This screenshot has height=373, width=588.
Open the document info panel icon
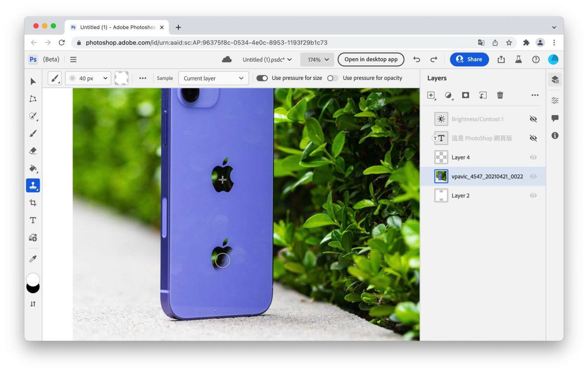[x=555, y=135]
